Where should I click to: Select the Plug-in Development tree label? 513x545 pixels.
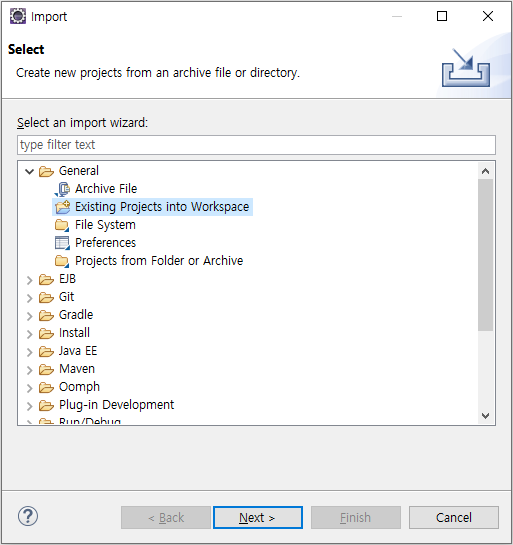point(116,405)
